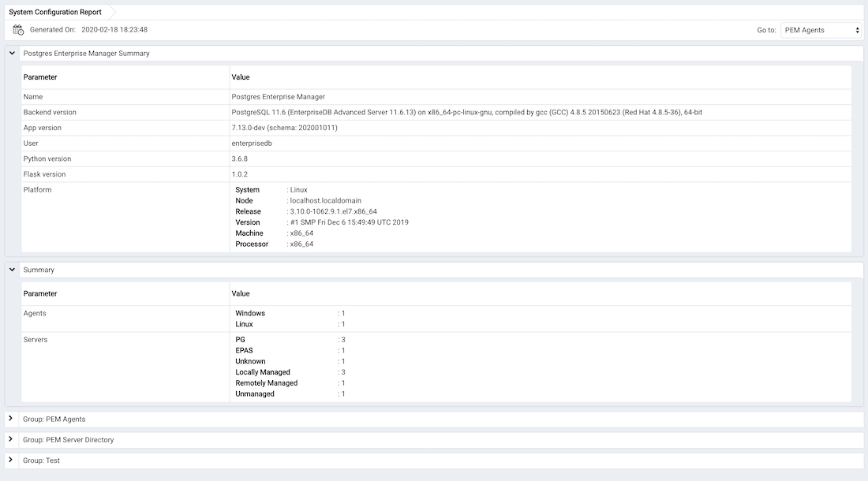This screenshot has height=481, width=868.
Task: Click the Locally Managed servers row
Action: point(290,372)
